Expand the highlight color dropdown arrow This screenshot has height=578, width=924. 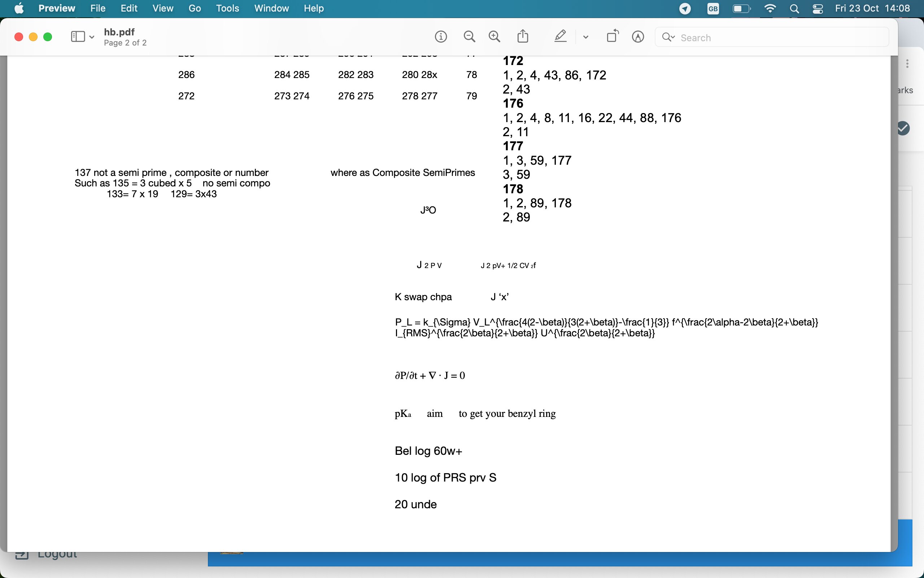tap(586, 38)
